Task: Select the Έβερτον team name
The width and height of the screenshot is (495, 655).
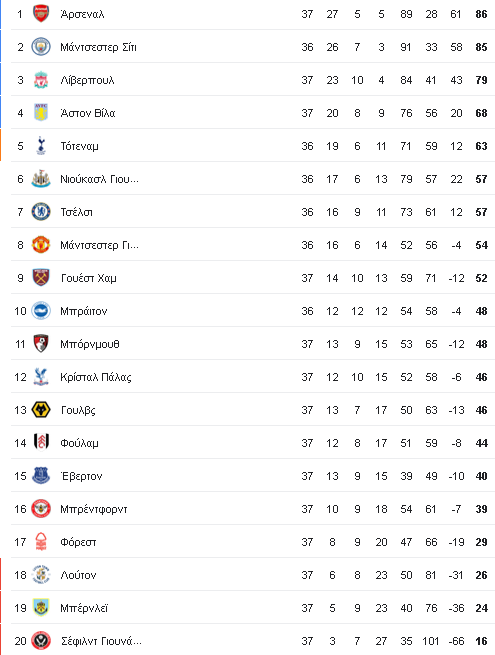Action: 81,476
